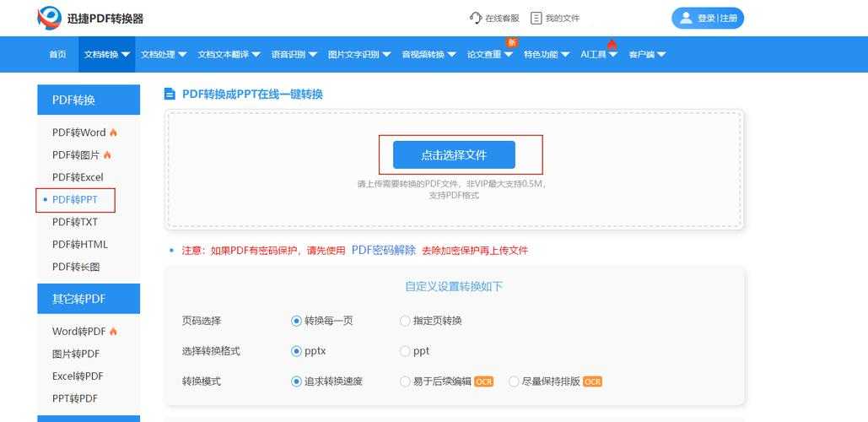Open PDF转HTML in sidebar
This screenshot has width=868, height=422.
[x=79, y=244]
